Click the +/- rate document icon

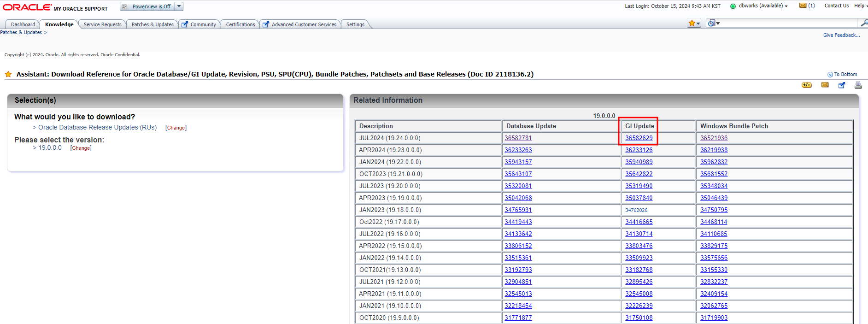(807, 85)
